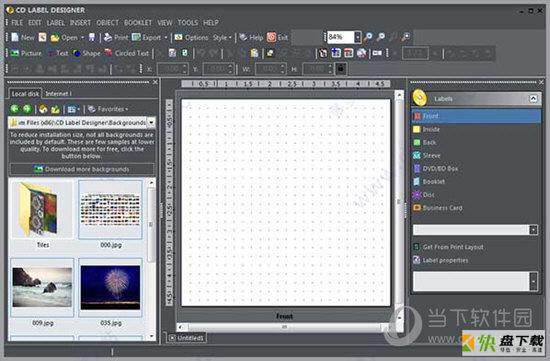Select the Text tool
The width and height of the screenshot is (550, 361).
coord(58,53)
